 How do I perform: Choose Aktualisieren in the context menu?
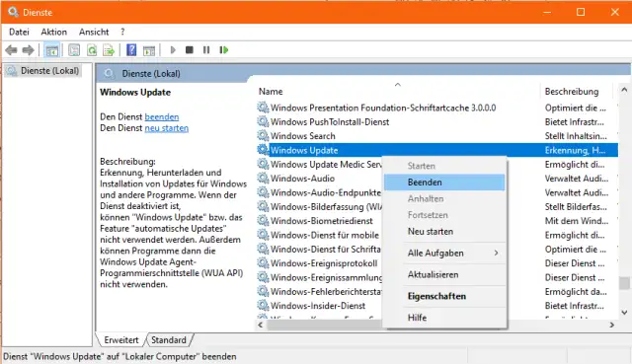[444, 274]
